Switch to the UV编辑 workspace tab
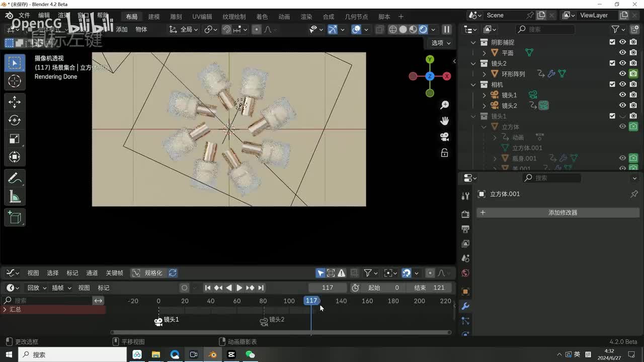This screenshot has width=644, height=362. 202,17
